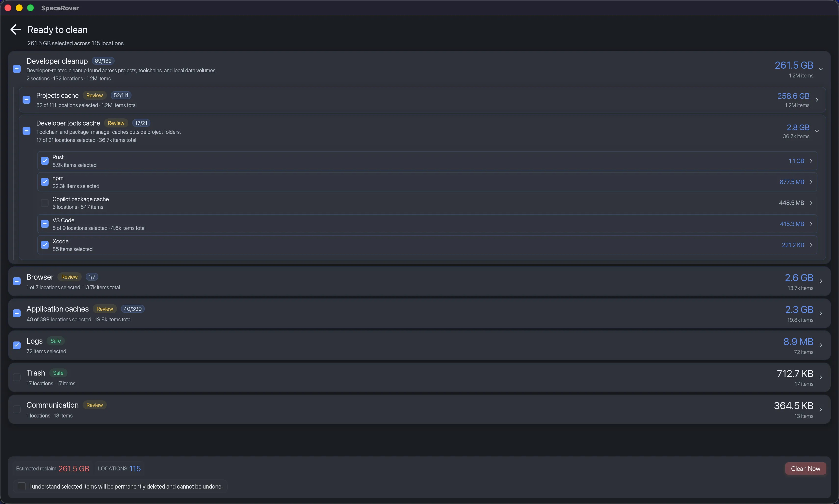Click the 17/21 count badge
Image resolution: width=839 pixels, height=504 pixels.
(x=141, y=123)
